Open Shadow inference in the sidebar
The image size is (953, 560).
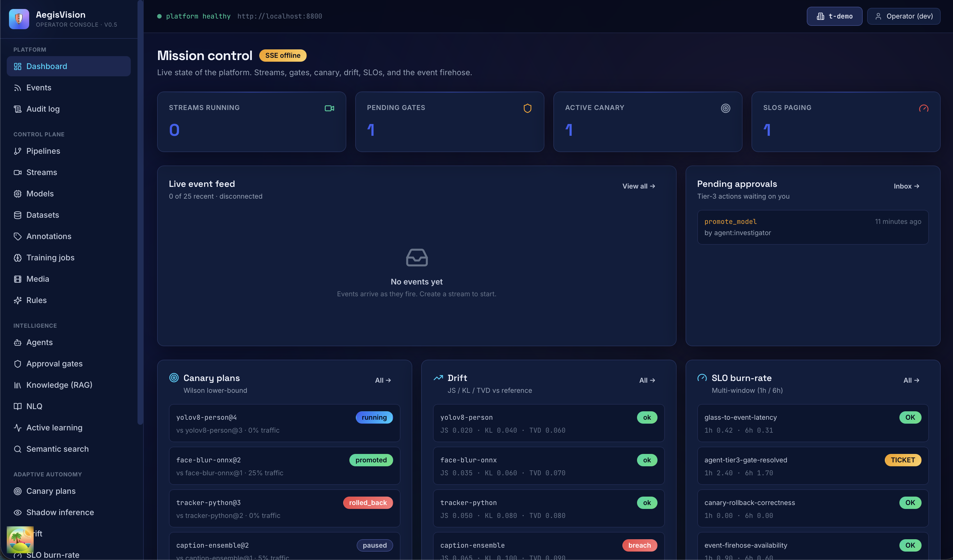[68, 512]
